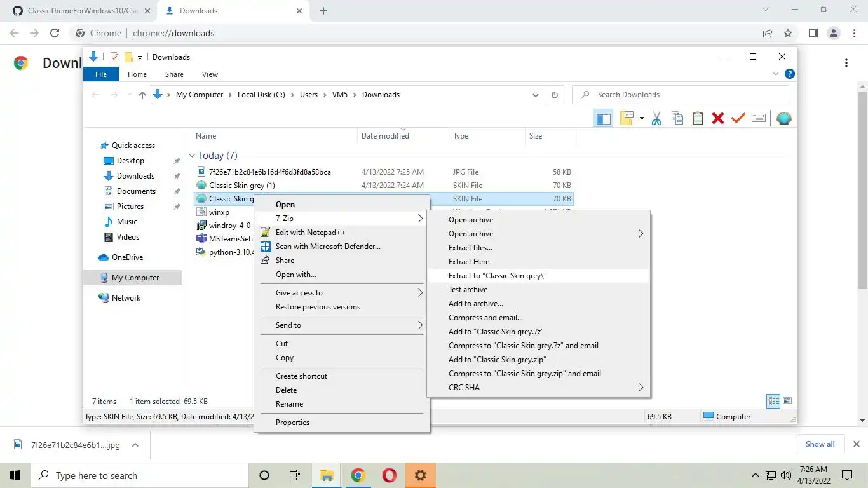Open Explorer help blue question mark
This screenshot has width=868, height=488.
tap(789, 74)
